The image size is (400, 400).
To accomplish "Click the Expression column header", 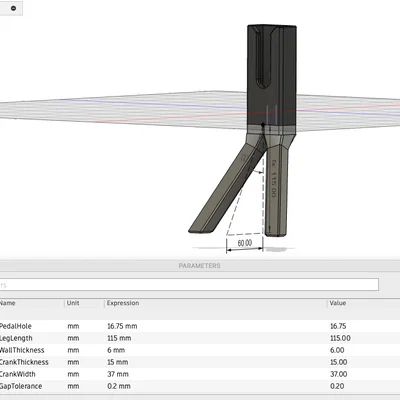I will [x=123, y=303].
